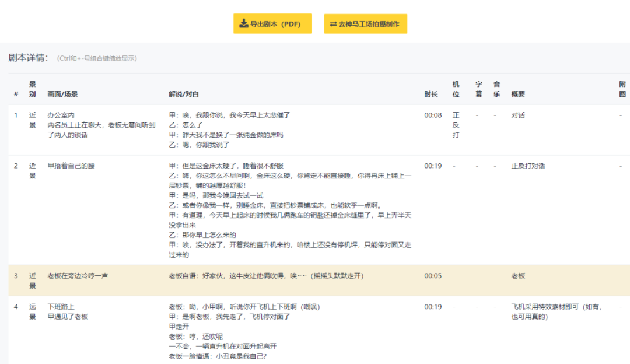630x364 pixels.
Task: Click the line 老板一脸懵逼：小丑竟是我自己?
Action: [218, 356]
